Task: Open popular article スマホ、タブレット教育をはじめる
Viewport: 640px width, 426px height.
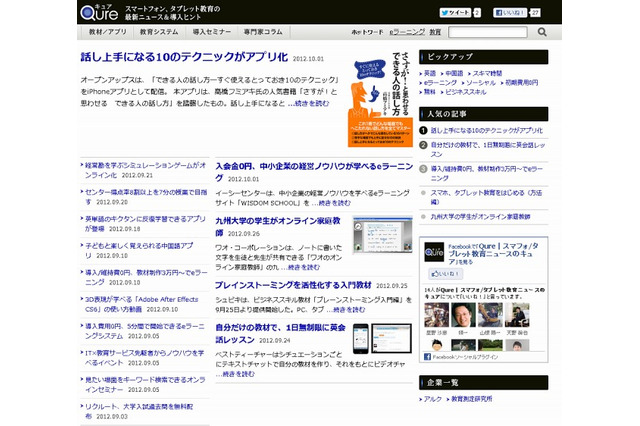Action: (x=486, y=197)
